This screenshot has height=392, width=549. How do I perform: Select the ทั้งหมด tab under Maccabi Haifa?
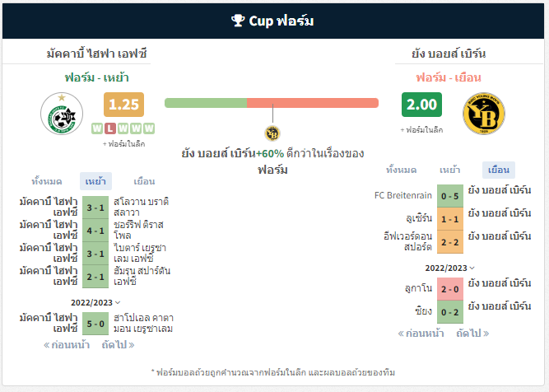(x=47, y=181)
